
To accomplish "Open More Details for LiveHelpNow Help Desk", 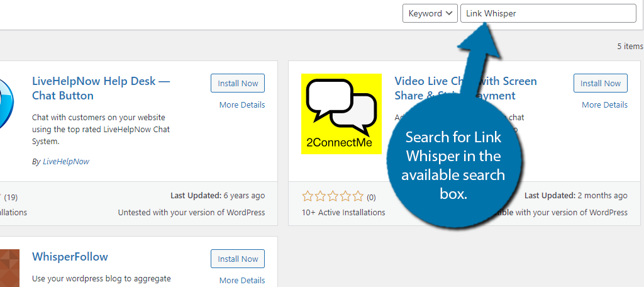I will point(242,105).
